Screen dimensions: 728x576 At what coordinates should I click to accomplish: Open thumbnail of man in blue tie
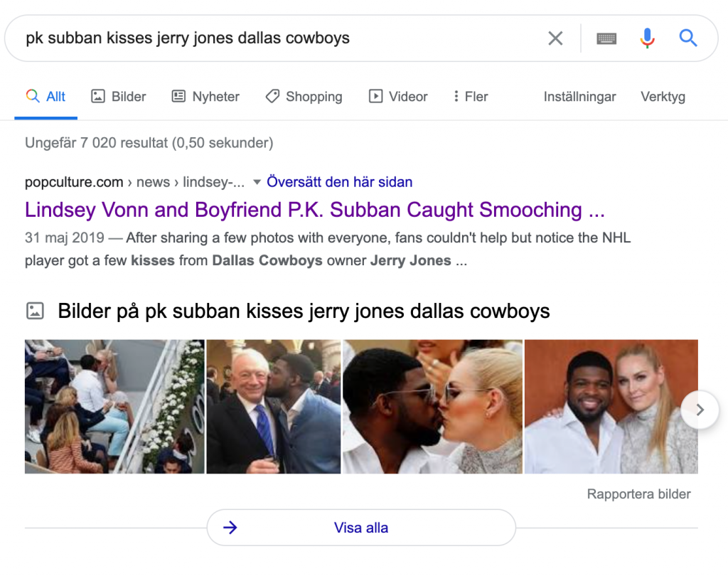coord(274,407)
